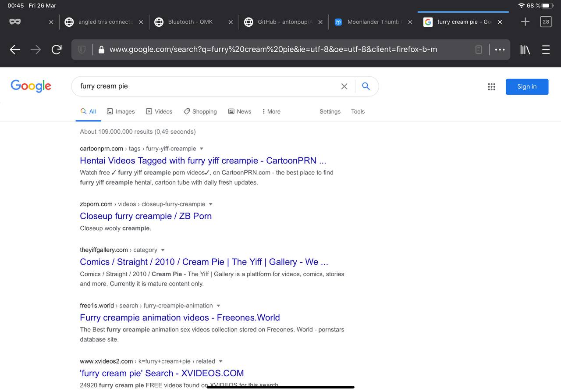This screenshot has height=392, width=561.
Task: Select the Images search category
Action: coord(121,111)
